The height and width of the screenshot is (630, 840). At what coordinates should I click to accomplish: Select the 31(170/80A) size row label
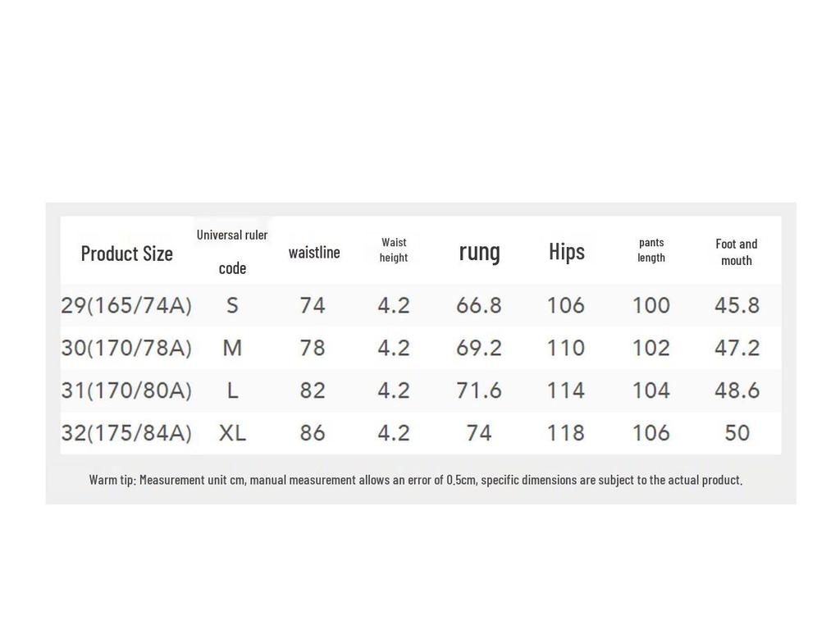pyautogui.click(x=126, y=390)
